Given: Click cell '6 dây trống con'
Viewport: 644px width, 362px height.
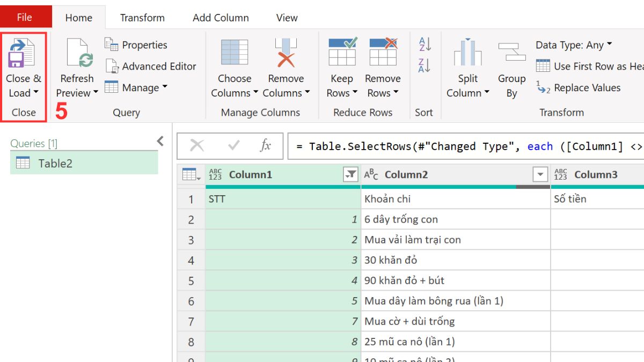Looking at the screenshot, I should (x=456, y=219).
